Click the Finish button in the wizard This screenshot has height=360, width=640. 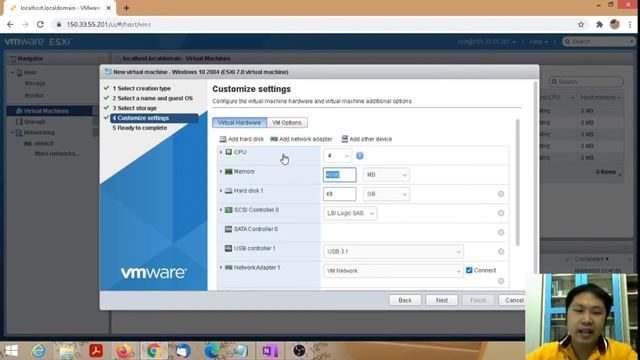point(478,300)
